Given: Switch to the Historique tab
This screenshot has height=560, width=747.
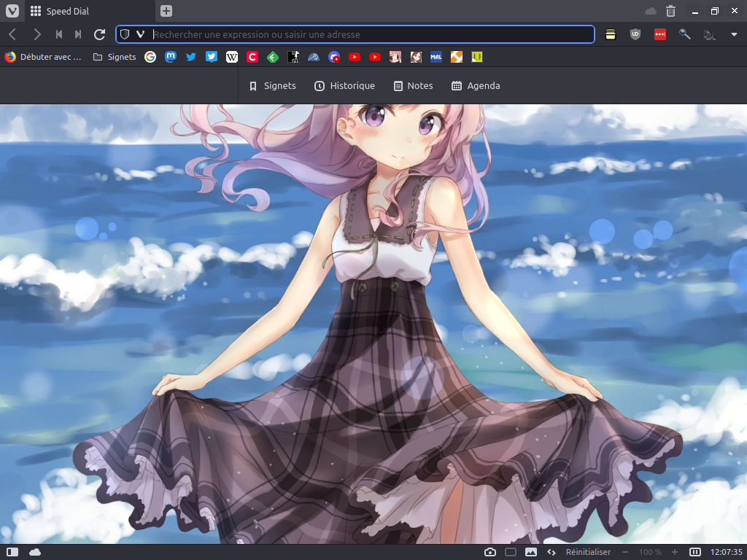Looking at the screenshot, I should pos(344,86).
